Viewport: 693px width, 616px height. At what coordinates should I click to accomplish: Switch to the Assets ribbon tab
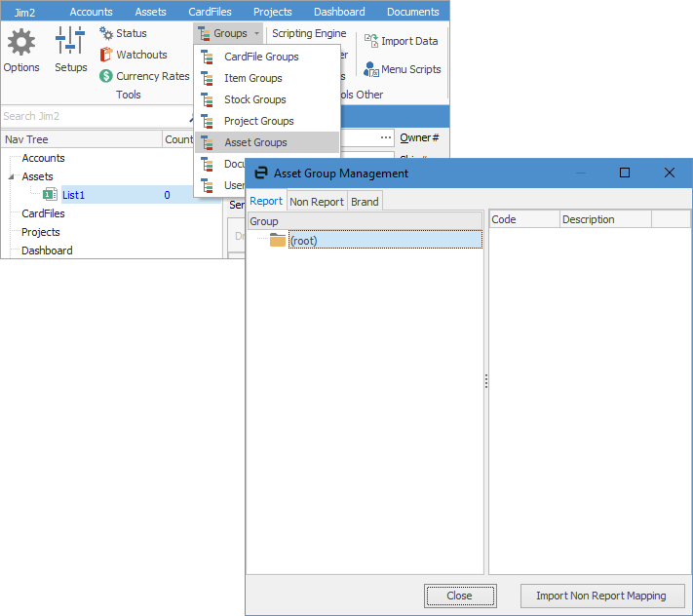pos(150,12)
